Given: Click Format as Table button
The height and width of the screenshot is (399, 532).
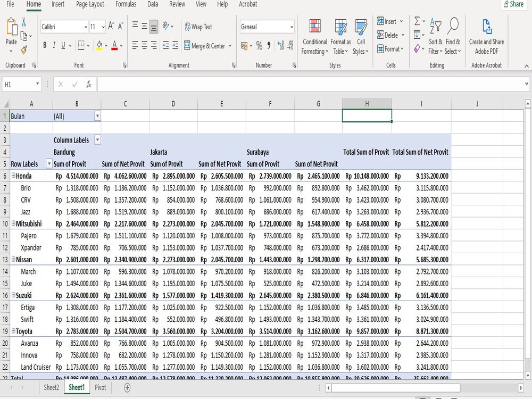Looking at the screenshot, I should 340,37.
